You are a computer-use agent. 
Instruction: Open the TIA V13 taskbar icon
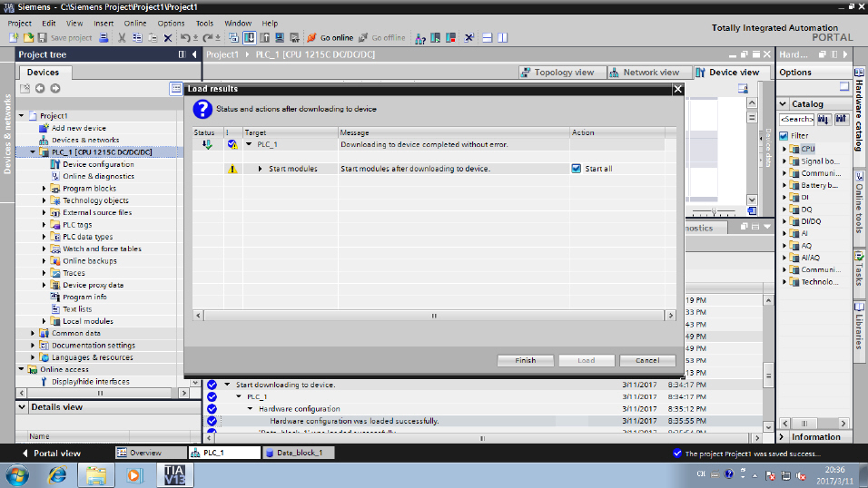pyautogui.click(x=175, y=475)
